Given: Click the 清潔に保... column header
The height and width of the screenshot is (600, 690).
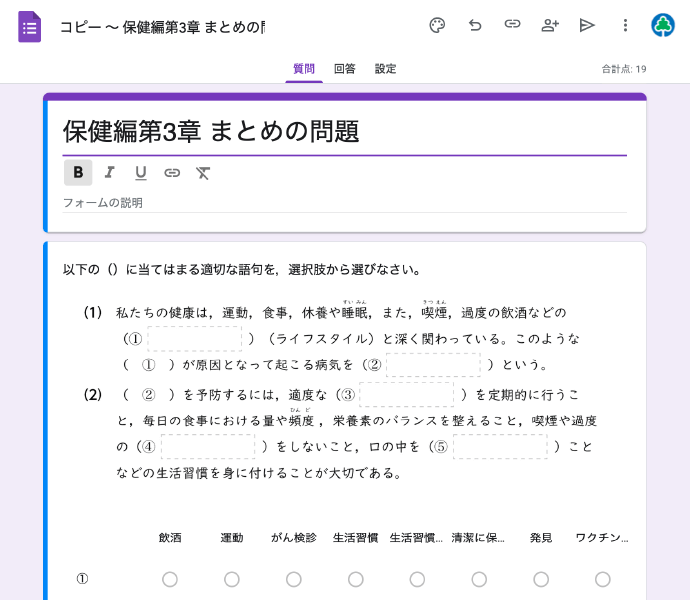Looking at the screenshot, I should point(479,537).
